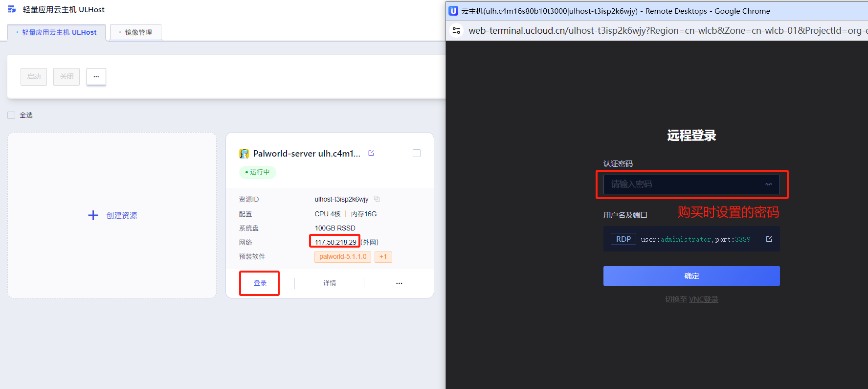The height and width of the screenshot is (389, 868).
Task: Click the palworld-5.1.1.0 software tag
Action: tap(343, 257)
